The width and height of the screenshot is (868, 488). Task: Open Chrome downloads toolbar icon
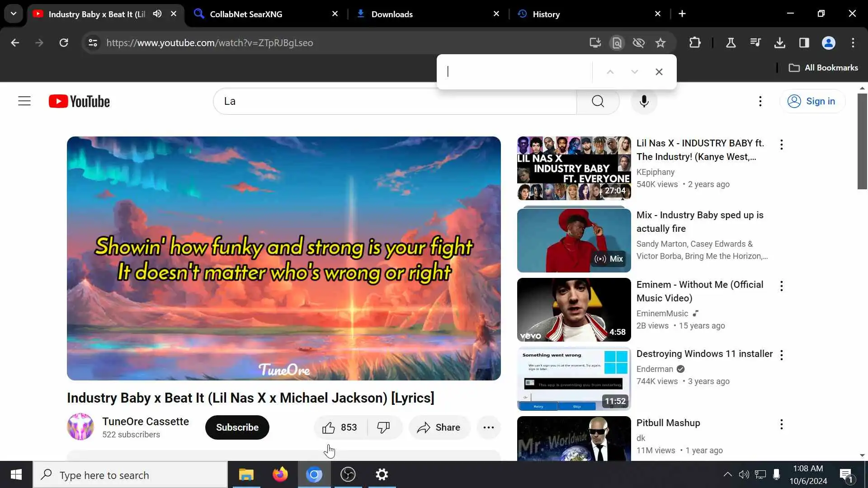[x=779, y=43]
